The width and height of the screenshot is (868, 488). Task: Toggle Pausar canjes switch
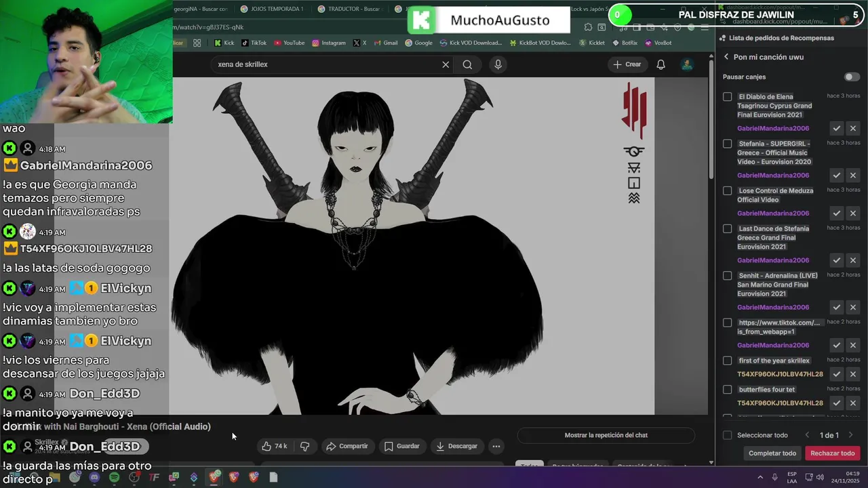[x=852, y=77]
